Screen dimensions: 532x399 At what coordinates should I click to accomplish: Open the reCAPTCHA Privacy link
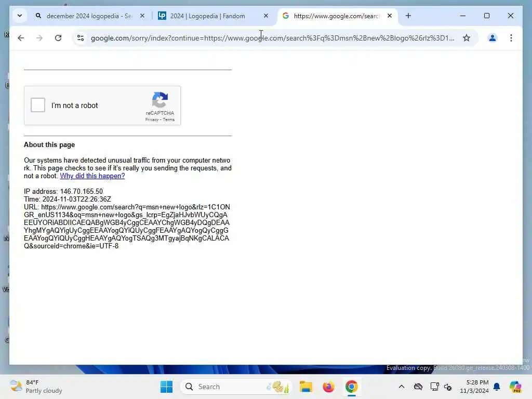click(x=152, y=119)
